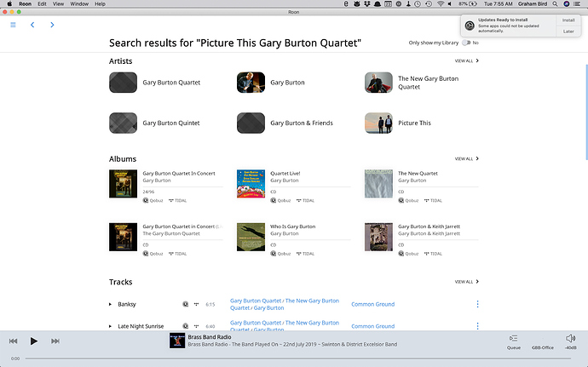The height and width of the screenshot is (367, 588).
Task: Click the Brass Band Radio now-playing artwork
Action: click(x=177, y=341)
